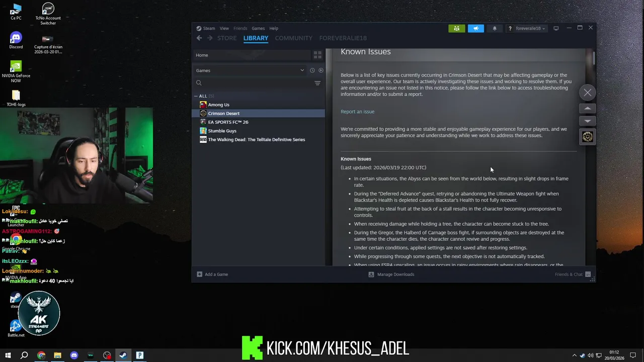Click the Friends & Chat label
Image resolution: width=644 pixels, height=362 pixels.
tap(569, 275)
